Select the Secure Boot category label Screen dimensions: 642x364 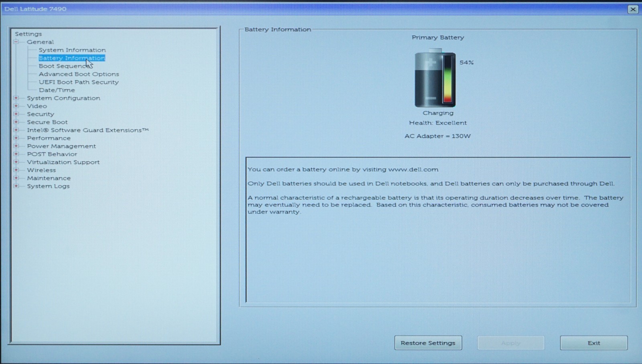(x=47, y=122)
